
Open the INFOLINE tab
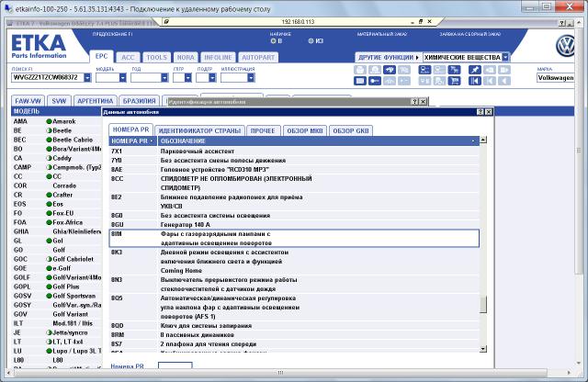[x=218, y=57]
